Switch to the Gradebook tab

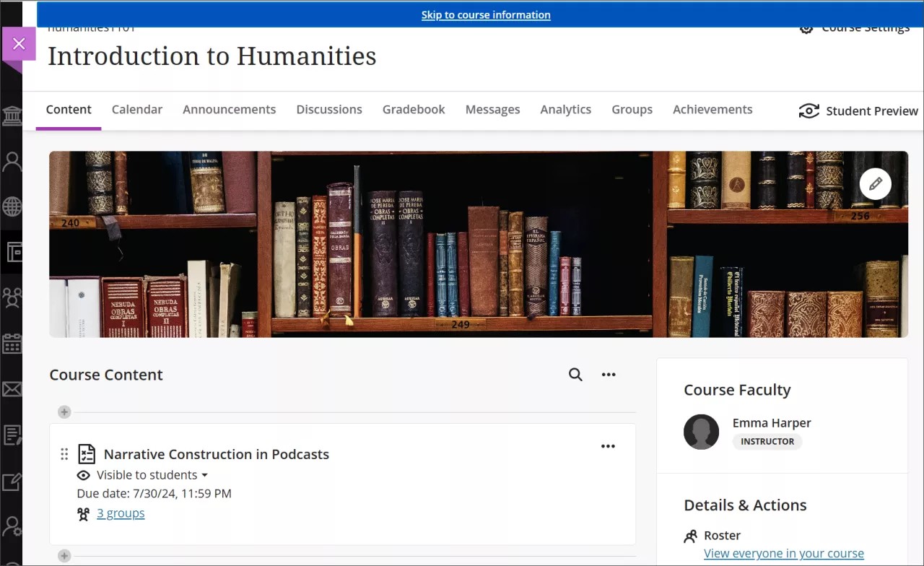(413, 109)
